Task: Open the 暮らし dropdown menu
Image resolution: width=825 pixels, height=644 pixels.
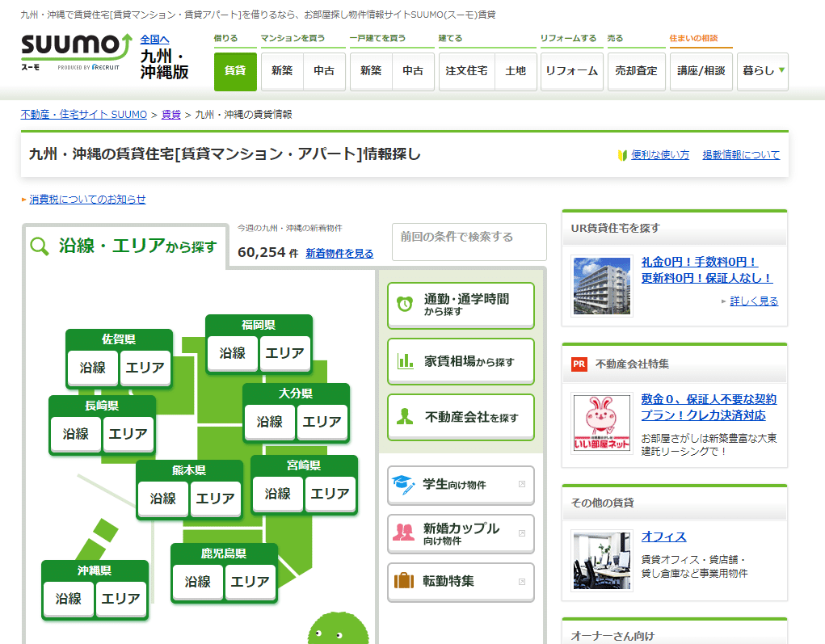Action: coord(762,71)
